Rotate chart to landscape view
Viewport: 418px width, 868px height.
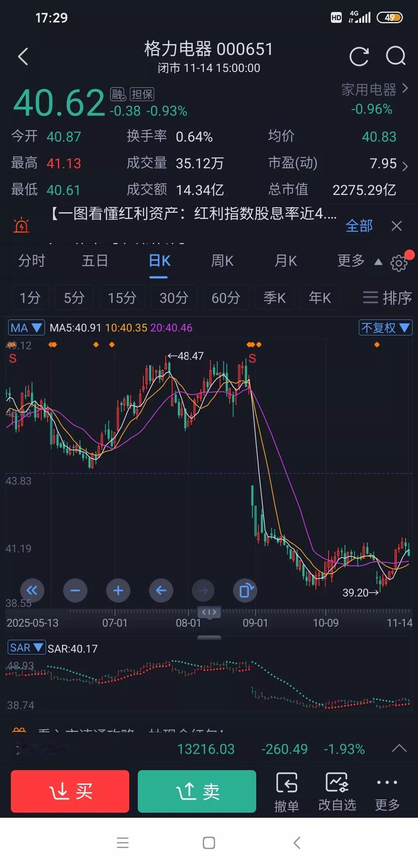point(245,590)
